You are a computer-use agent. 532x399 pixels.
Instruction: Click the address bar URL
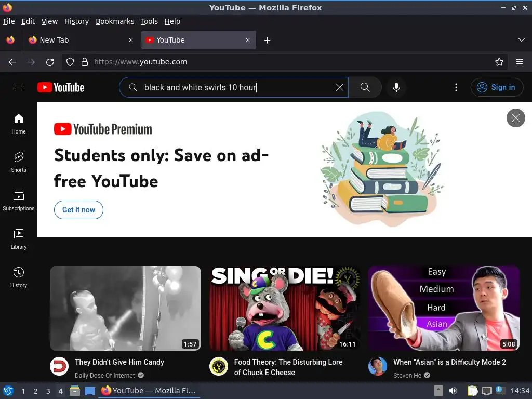point(140,62)
